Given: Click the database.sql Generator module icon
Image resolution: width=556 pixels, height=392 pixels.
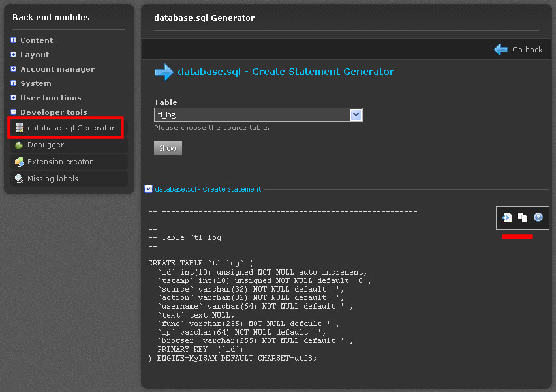Looking at the screenshot, I should click(x=20, y=128).
